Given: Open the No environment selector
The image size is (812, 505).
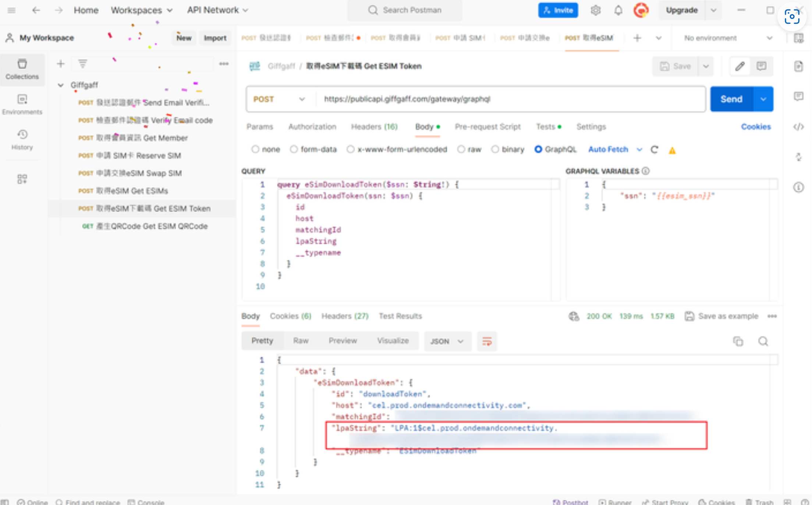Looking at the screenshot, I should click(728, 38).
